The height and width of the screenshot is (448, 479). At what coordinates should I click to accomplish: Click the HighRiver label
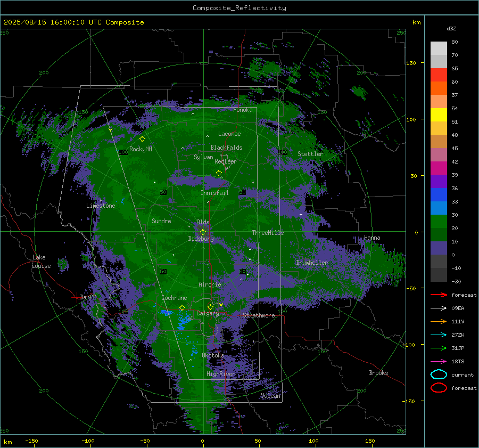click(221, 374)
